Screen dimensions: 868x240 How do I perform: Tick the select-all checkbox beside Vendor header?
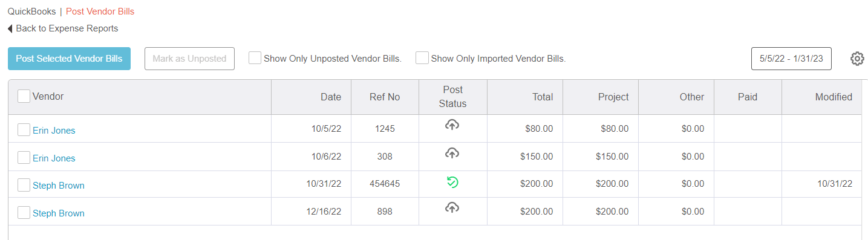[24, 96]
